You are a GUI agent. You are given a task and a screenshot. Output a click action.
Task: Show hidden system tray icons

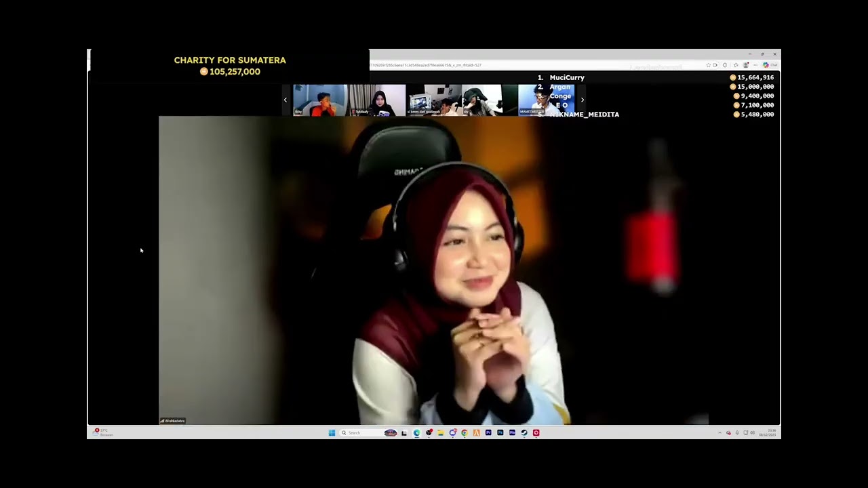coord(719,432)
